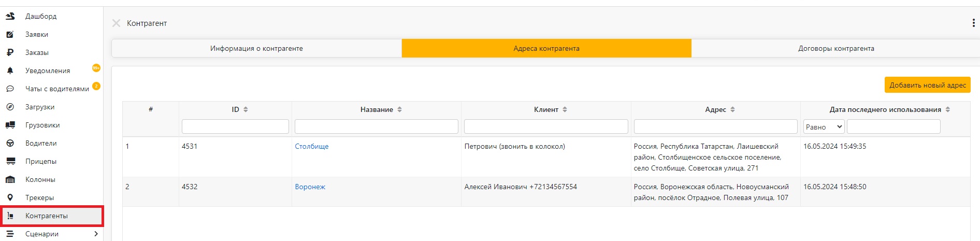
Task: Click the Заявки edit icon in sidebar
Action: pos(10,34)
